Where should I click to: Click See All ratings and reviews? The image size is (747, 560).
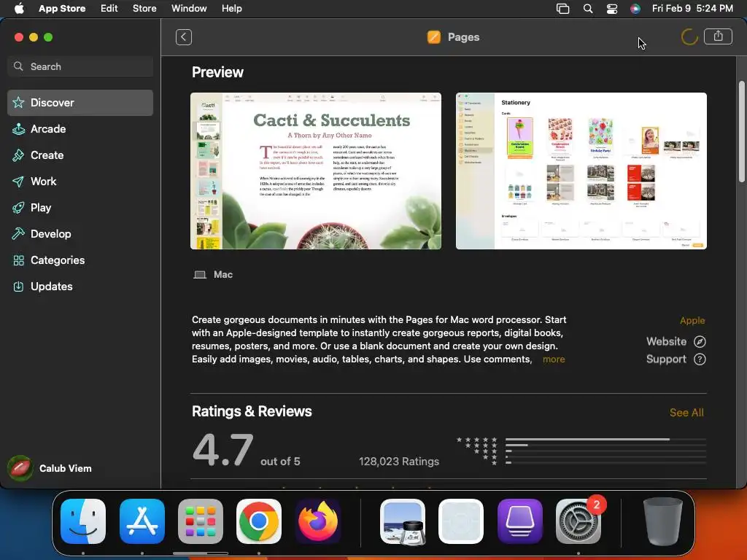686,413
